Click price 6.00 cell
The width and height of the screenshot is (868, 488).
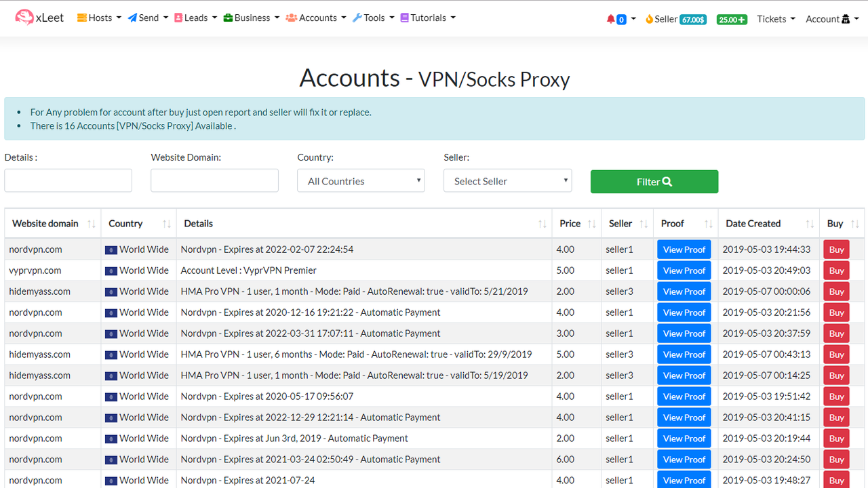576,460
